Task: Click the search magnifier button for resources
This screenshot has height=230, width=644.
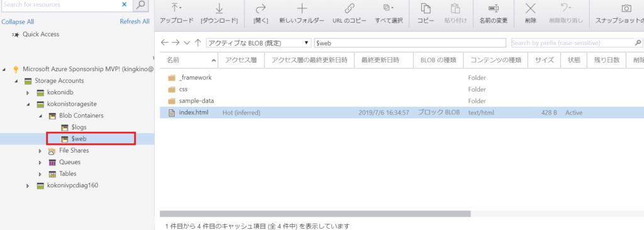Action: [x=140, y=4]
